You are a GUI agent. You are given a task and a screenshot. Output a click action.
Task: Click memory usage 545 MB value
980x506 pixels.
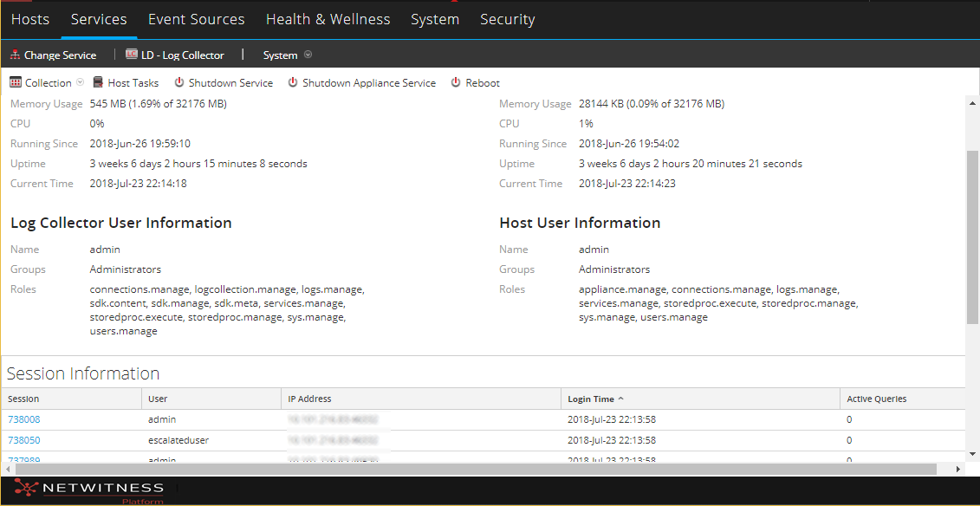click(x=158, y=104)
